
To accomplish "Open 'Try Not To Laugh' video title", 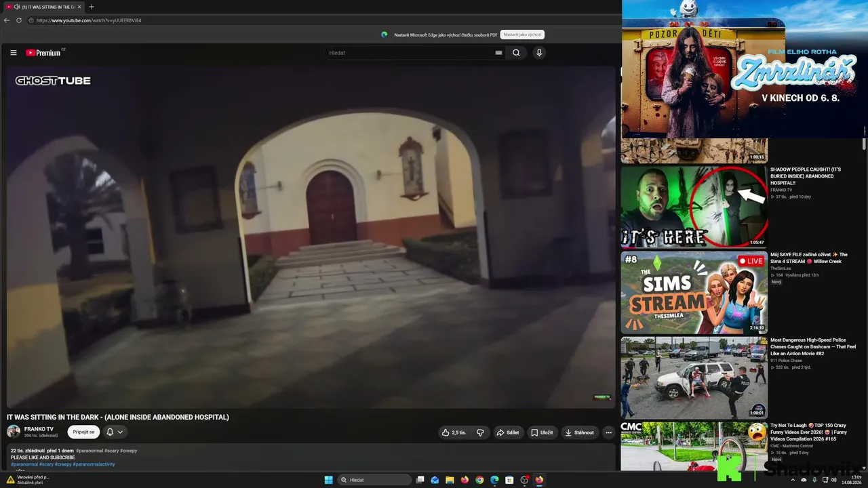I will point(808,432).
